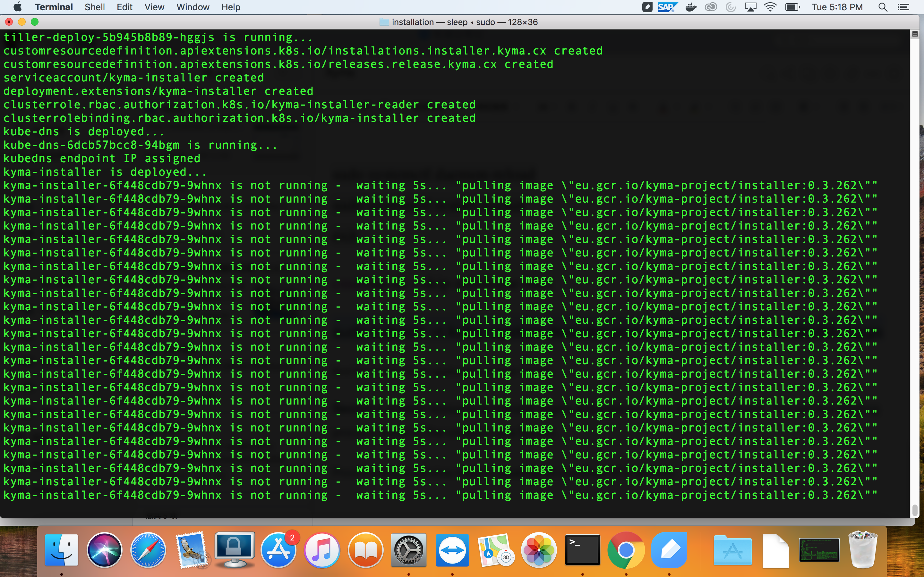
Task: Launch Safari from the Dock
Action: tap(148, 549)
